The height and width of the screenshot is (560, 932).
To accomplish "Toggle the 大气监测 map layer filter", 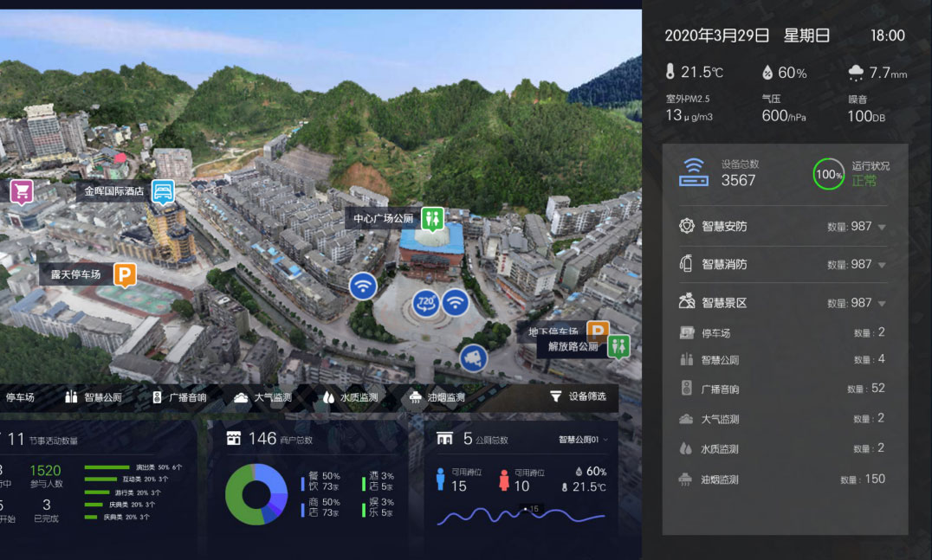I will click(262, 397).
